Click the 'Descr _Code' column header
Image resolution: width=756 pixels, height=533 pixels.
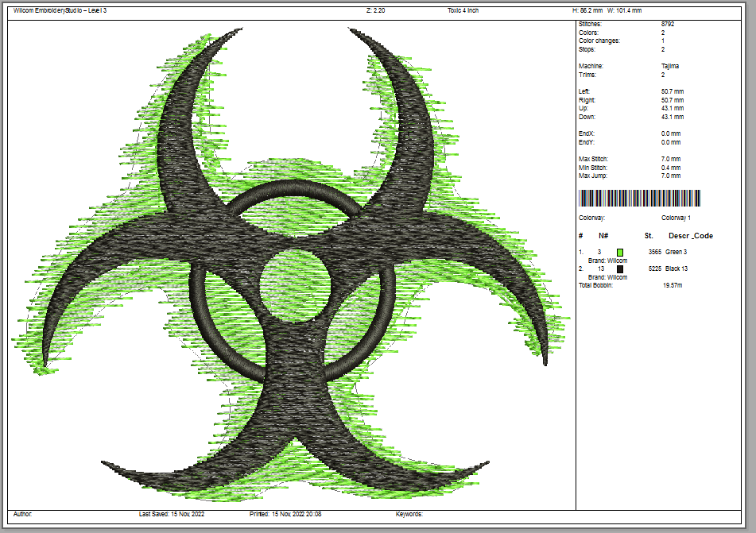click(691, 236)
